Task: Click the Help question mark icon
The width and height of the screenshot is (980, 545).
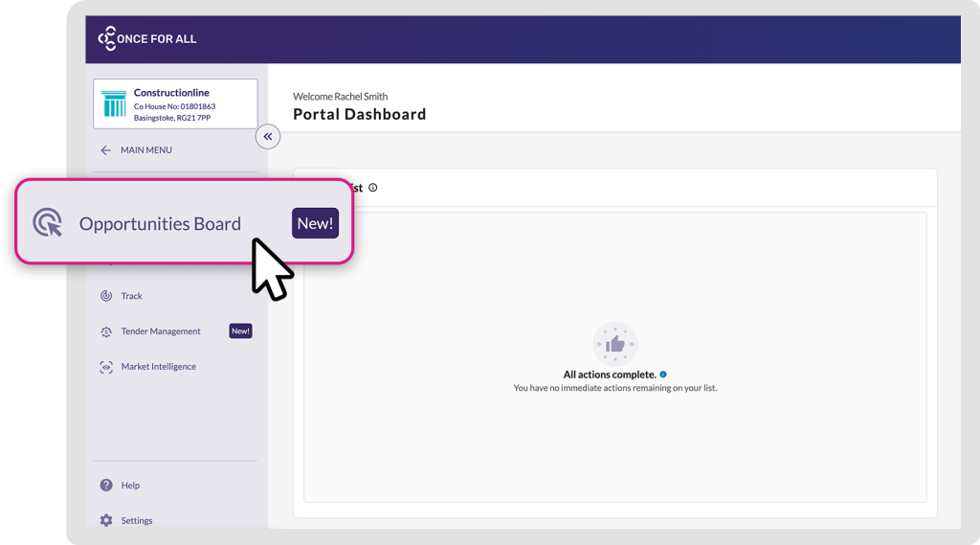Action: coord(106,485)
